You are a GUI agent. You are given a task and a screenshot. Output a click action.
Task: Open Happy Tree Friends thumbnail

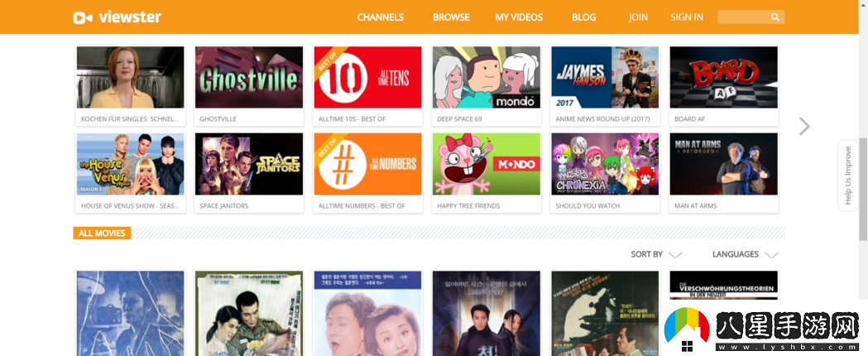coord(486,164)
